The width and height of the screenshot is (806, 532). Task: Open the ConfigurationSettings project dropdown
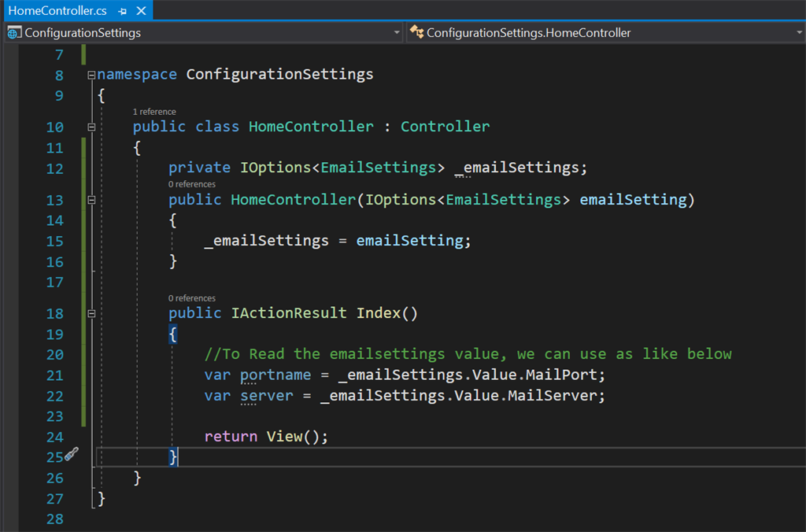point(397,33)
